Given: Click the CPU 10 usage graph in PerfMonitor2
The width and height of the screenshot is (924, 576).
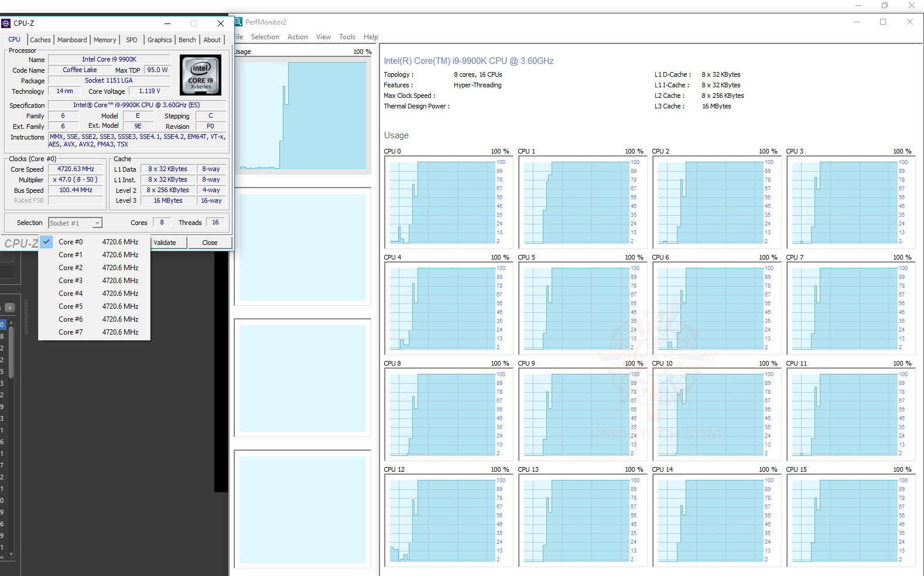Looking at the screenshot, I should [x=716, y=414].
